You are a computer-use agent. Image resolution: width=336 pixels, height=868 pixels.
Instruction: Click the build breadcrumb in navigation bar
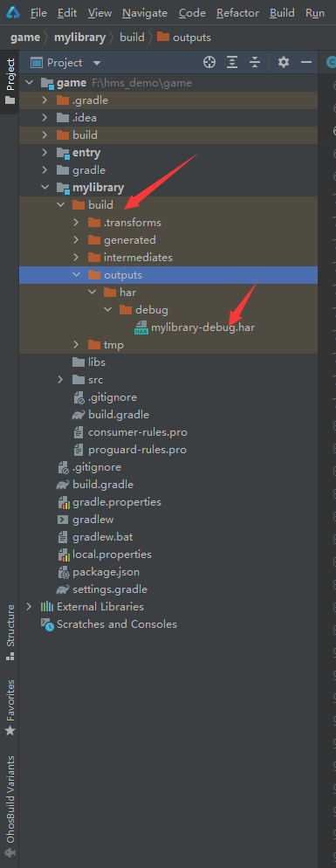coord(132,38)
